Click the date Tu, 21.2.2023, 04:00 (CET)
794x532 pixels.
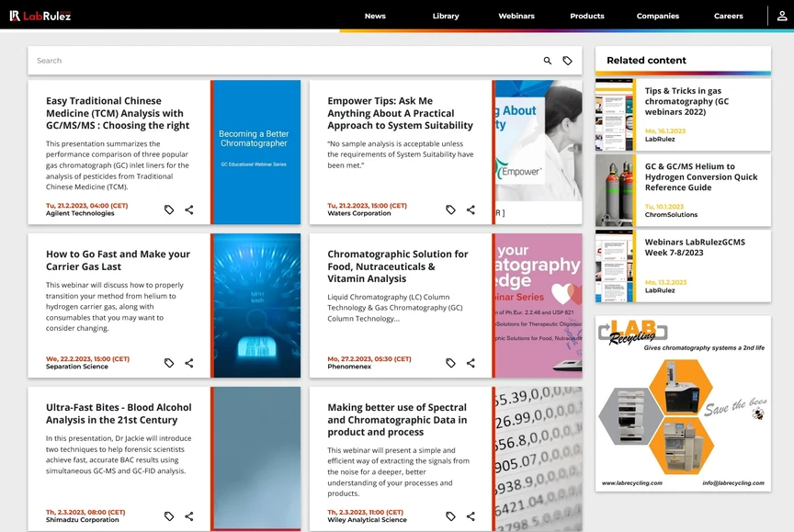pos(87,206)
